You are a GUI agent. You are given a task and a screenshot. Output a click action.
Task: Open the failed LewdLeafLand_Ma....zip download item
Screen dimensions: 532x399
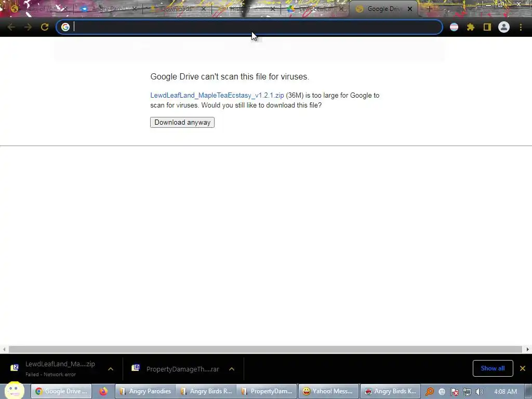pyautogui.click(x=60, y=368)
